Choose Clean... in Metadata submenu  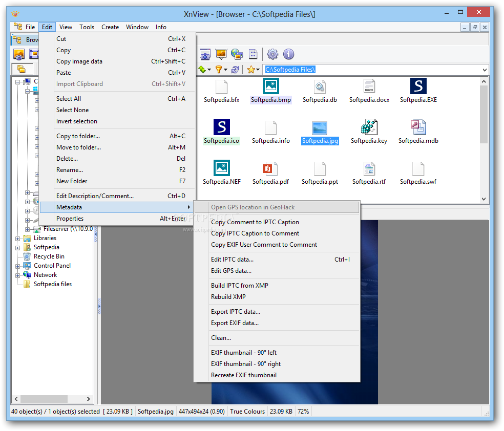pos(277,337)
